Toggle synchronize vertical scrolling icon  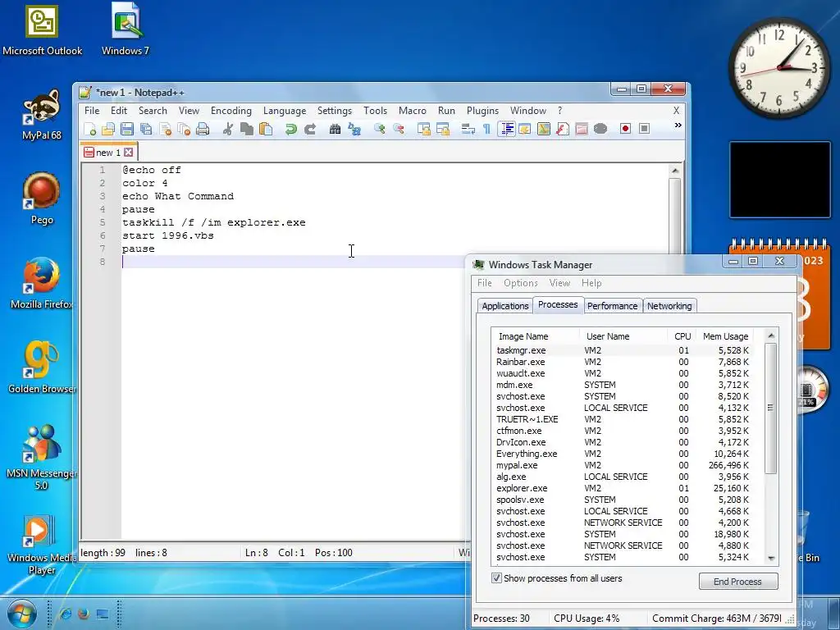pyautogui.click(x=424, y=129)
